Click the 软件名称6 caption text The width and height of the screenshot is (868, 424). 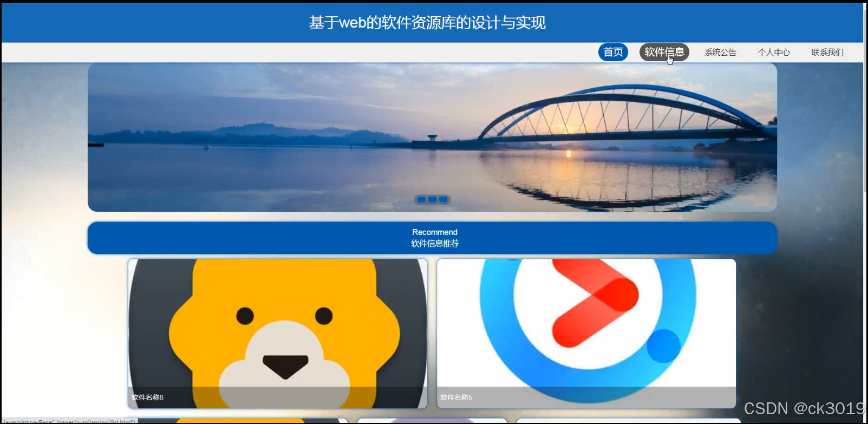[147, 397]
